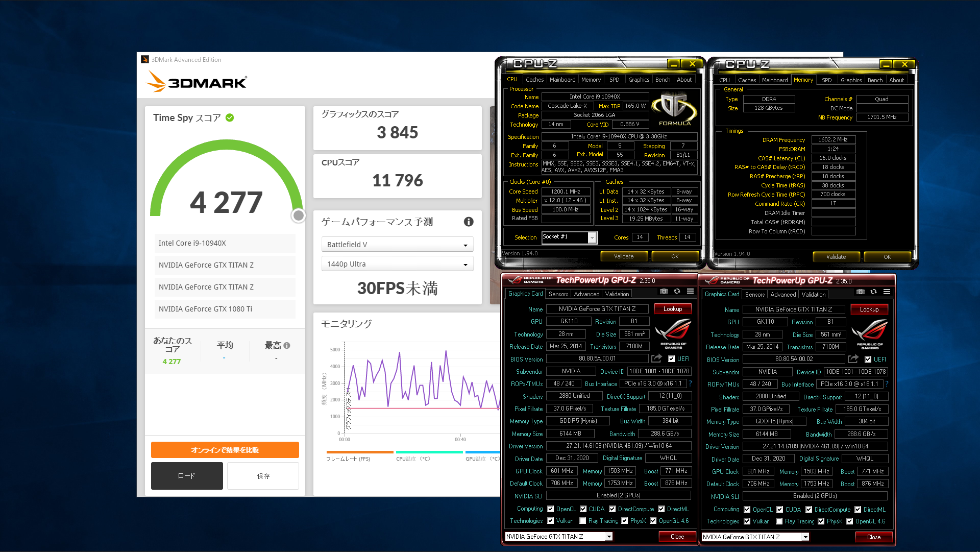Image resolution: width=980 pixels, height=552 pixels.
Task: Open the 1440p Ultra resolution dropdown
Action: (397, 264)
